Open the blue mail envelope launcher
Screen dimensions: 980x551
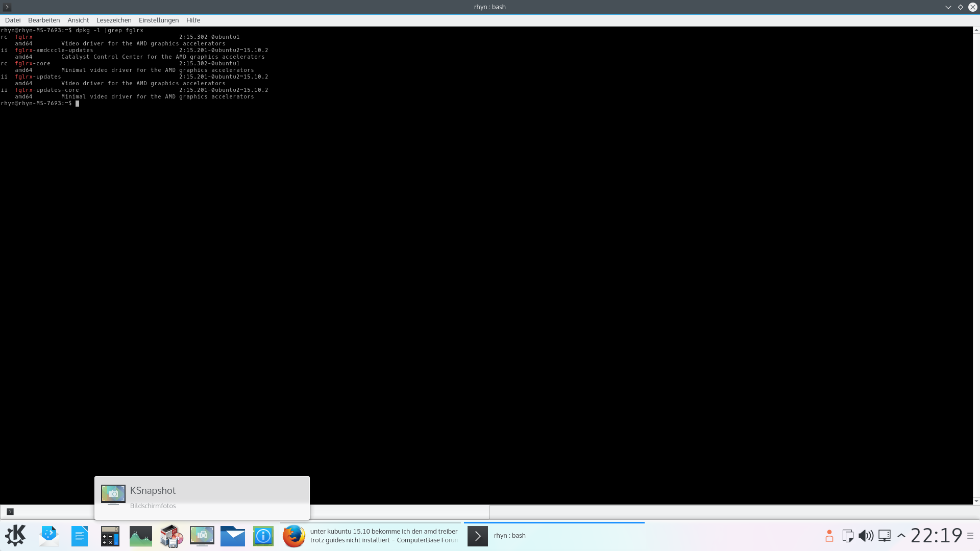click(x=232, y=536)
